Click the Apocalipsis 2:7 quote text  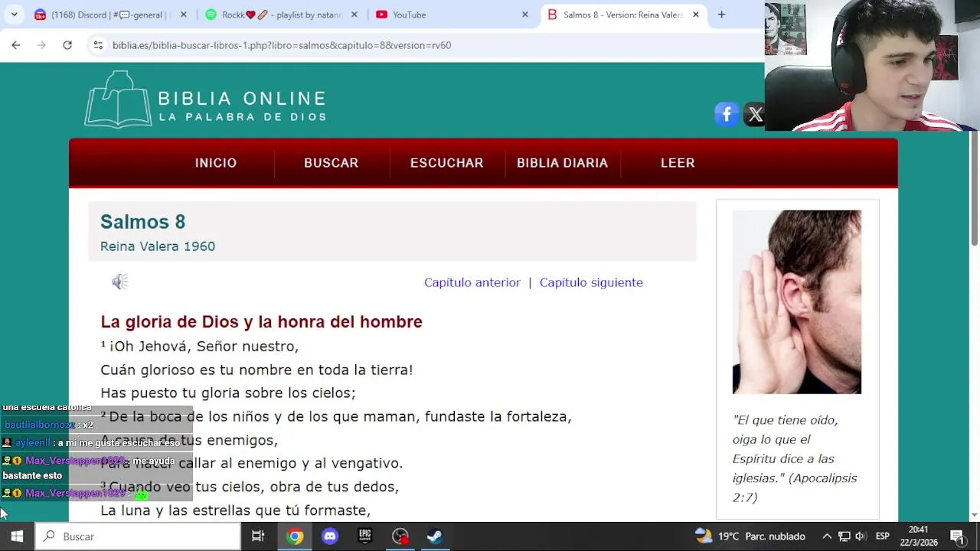[795, 458]
